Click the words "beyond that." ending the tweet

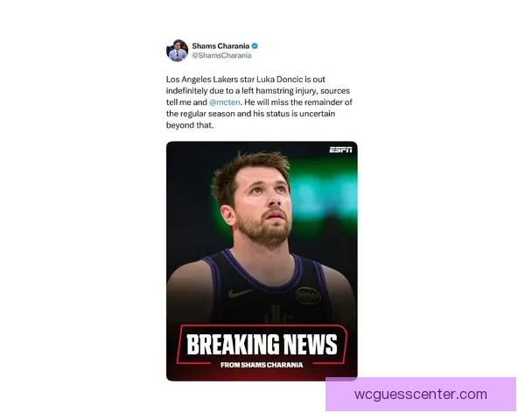click(190, 125)
